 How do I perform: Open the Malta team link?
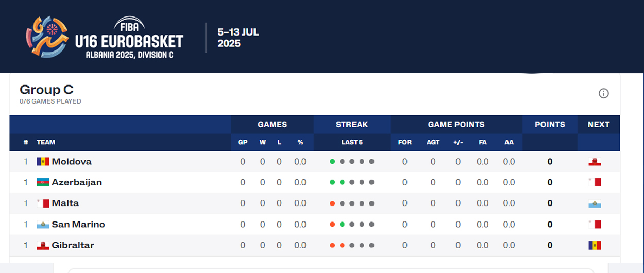(x=65, y=203)
